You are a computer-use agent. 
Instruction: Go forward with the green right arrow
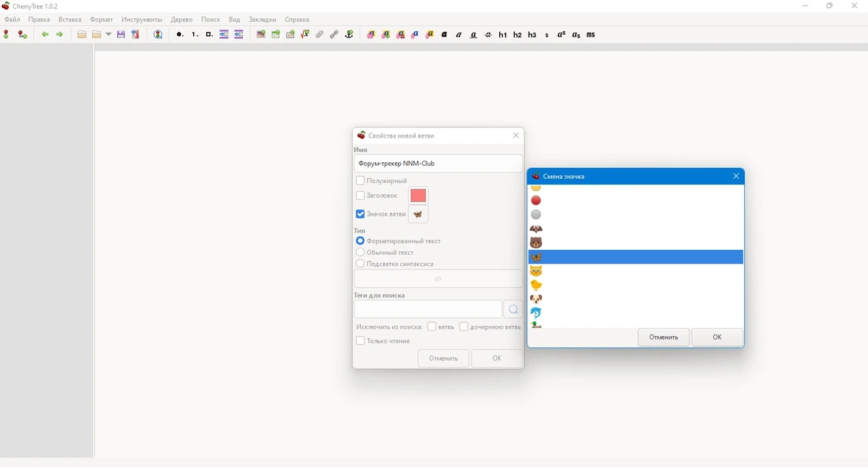[x=60, y=35]
